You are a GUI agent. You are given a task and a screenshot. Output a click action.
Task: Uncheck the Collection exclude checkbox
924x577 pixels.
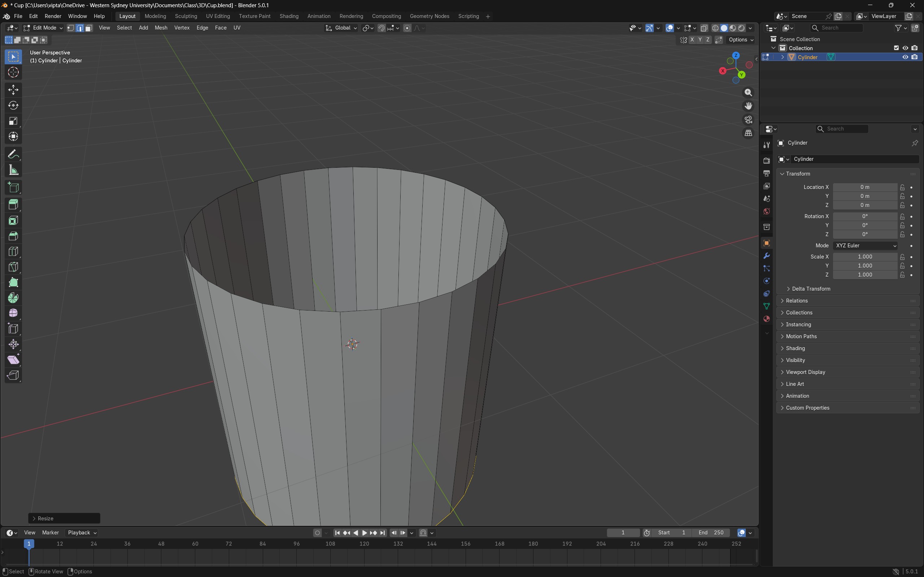[896, 48]
